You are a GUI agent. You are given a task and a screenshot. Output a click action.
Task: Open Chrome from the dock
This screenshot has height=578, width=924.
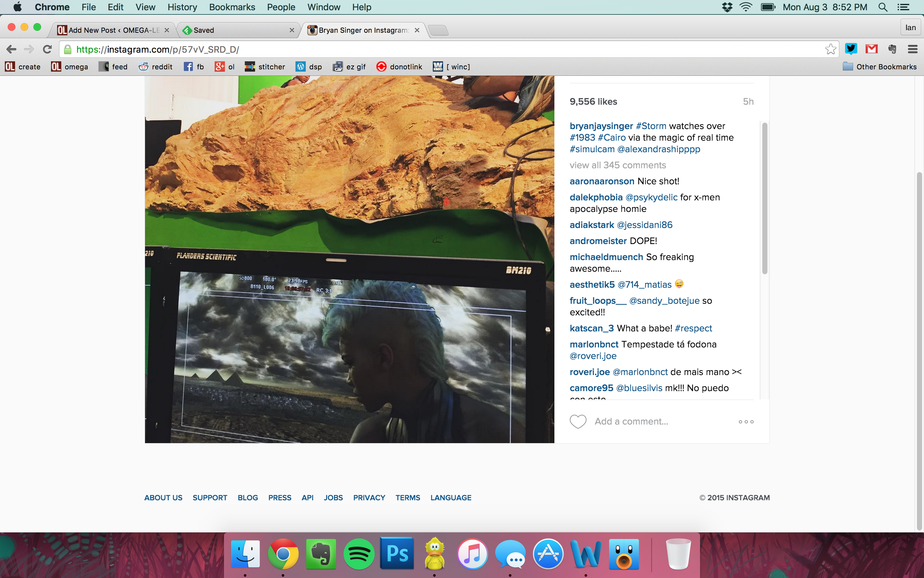283,553
